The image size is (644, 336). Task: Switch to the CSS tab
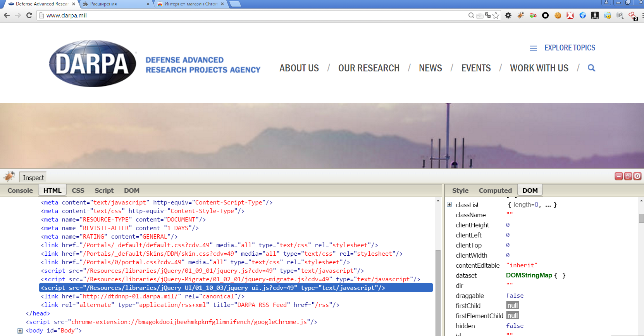[x=78, y=191]
